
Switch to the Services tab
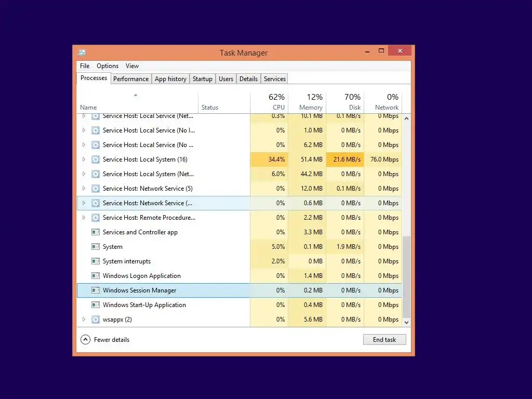(x=275, y=79)
